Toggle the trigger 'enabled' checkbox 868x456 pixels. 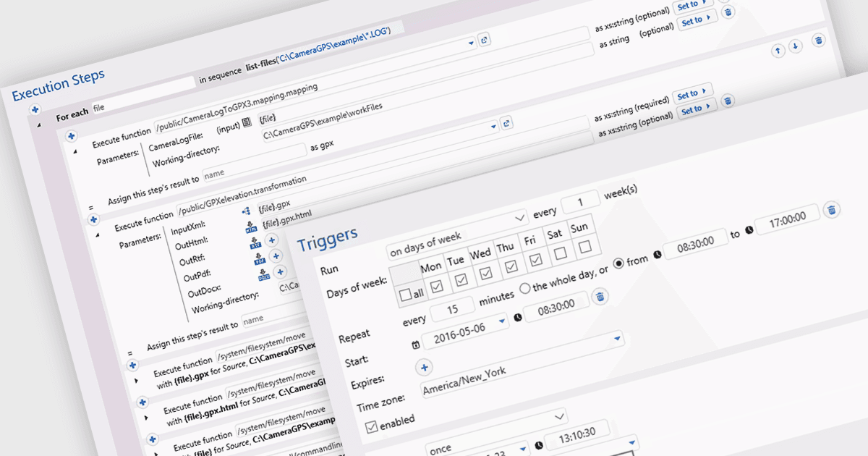371,428
